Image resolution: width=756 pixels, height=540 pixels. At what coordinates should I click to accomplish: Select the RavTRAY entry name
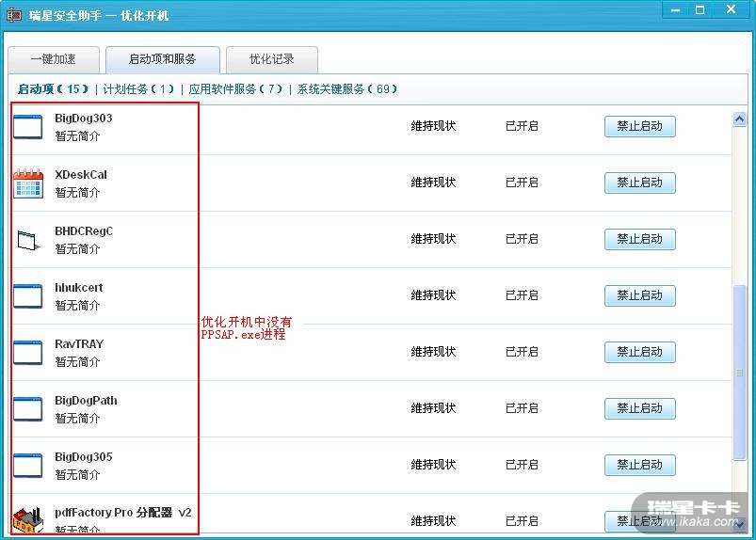click(x=79, y=343)
